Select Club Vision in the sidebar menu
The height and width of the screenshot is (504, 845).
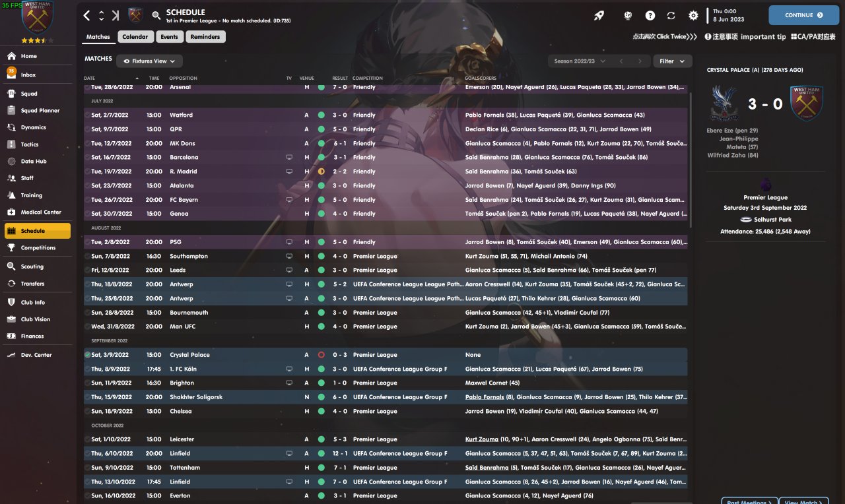point(38,319)
